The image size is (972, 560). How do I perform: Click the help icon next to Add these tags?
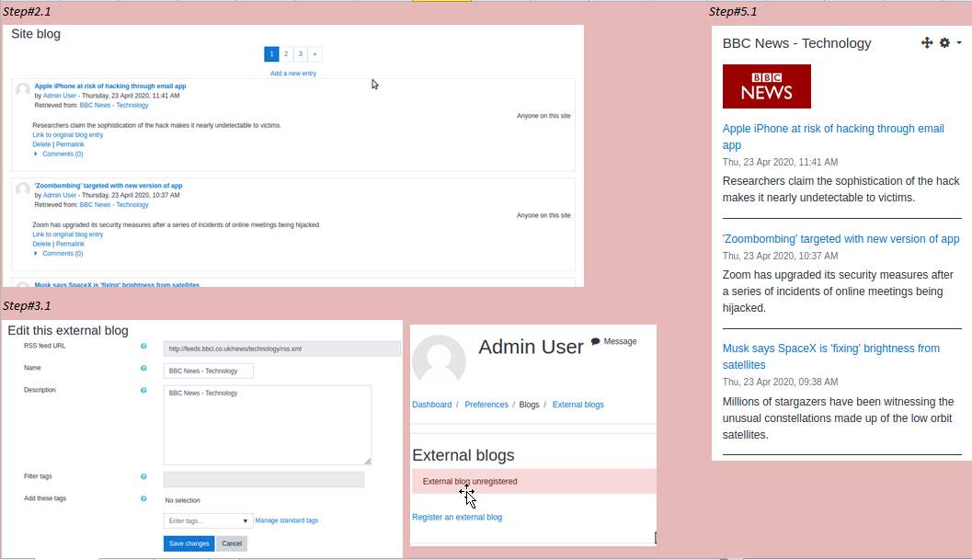click(x=143, y=498)
